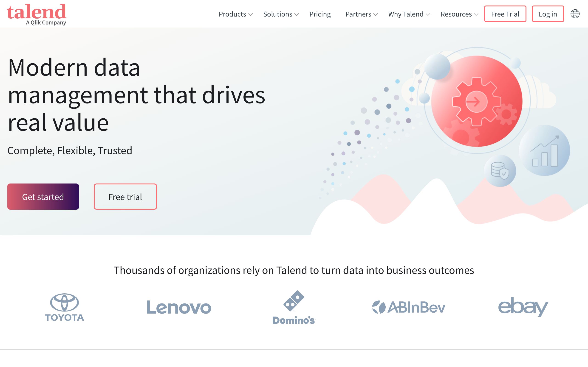
Task: Click the Domino's customer logo
Action: pyautogui.click(x=294, y=307)
